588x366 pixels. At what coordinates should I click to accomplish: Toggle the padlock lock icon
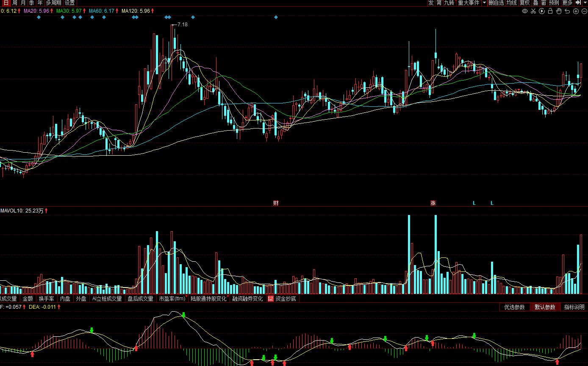(x=550, y=11)
